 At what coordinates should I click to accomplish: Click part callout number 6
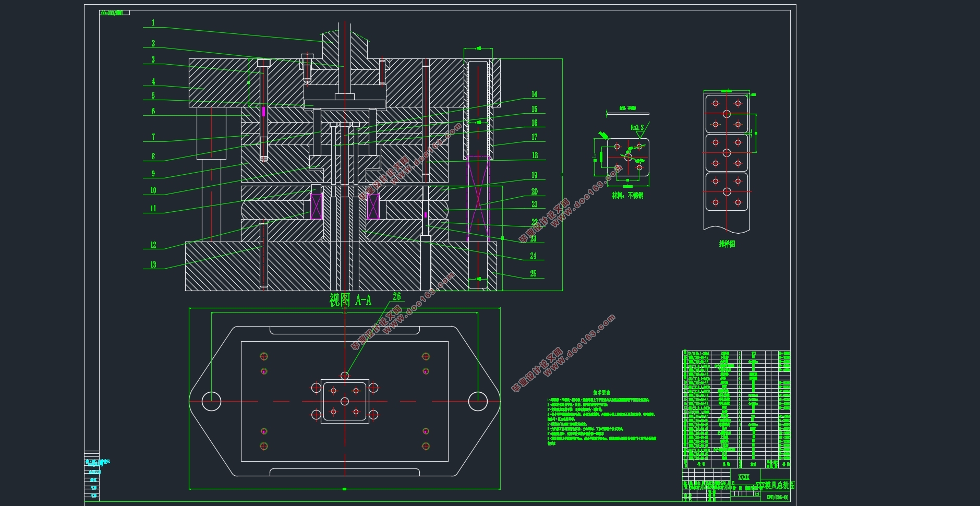[153, 112]
